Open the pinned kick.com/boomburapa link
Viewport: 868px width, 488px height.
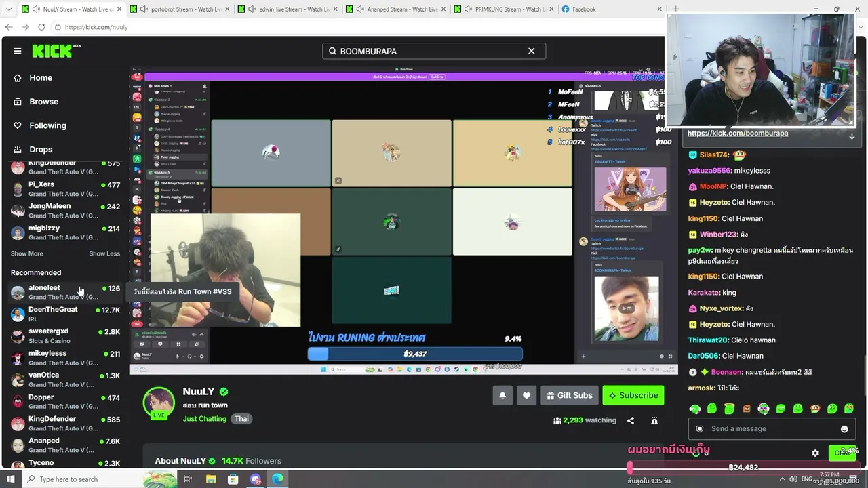738,134
